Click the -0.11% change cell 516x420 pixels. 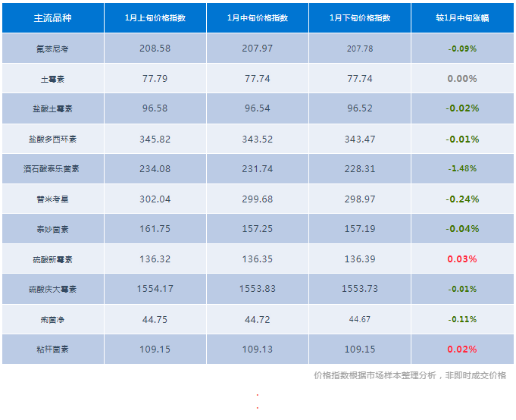[462, 319]
